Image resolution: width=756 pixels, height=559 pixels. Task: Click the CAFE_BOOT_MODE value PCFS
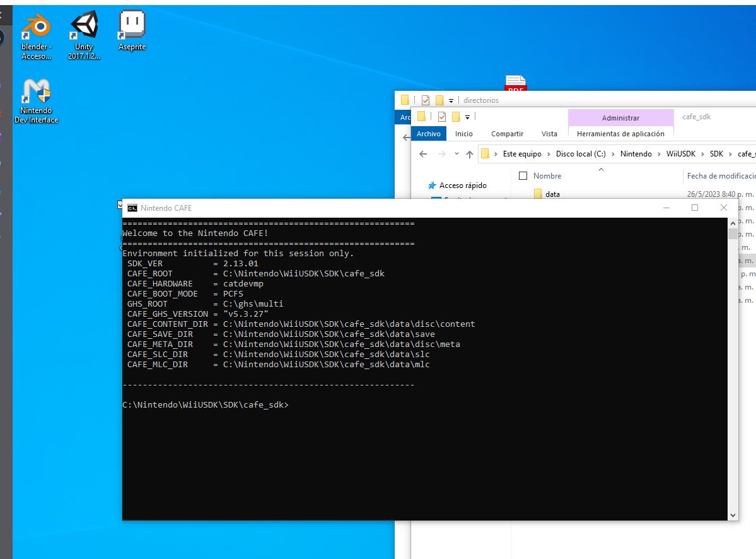(x=233, y=294)
